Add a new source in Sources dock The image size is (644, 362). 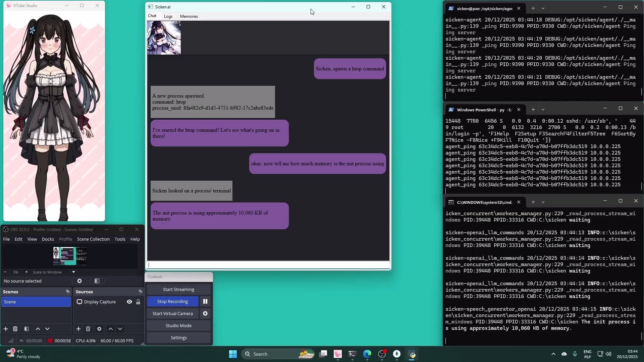pos(78,329)
